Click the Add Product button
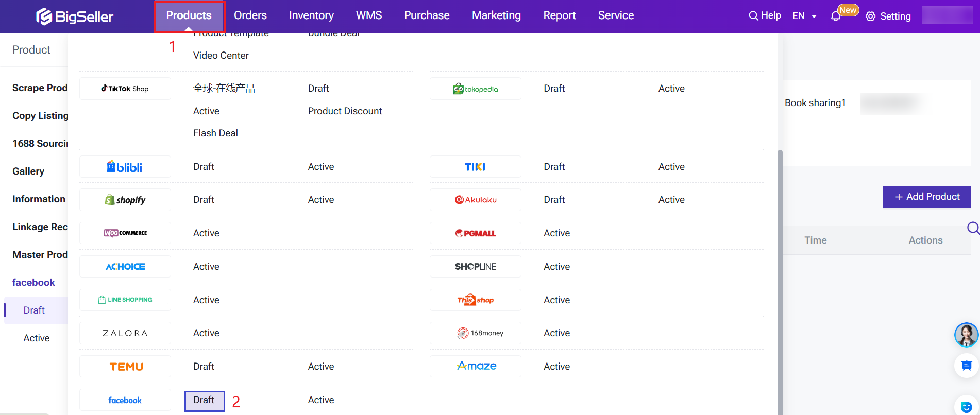 926,197
